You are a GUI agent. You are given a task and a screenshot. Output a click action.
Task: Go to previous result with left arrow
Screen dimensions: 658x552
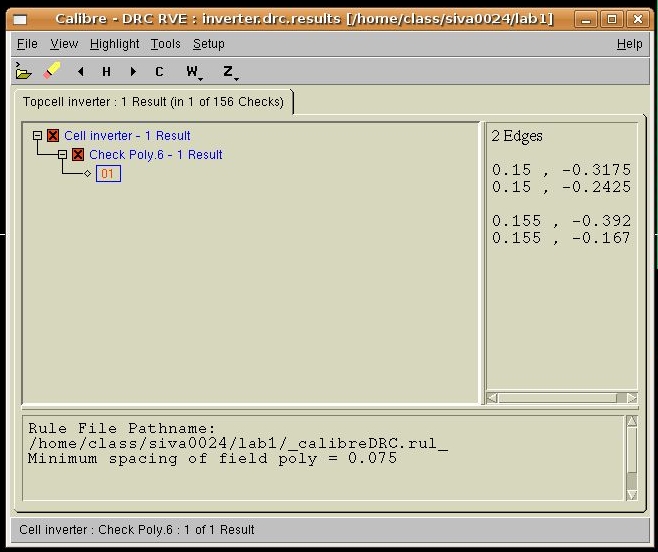(x=80, y=72)
